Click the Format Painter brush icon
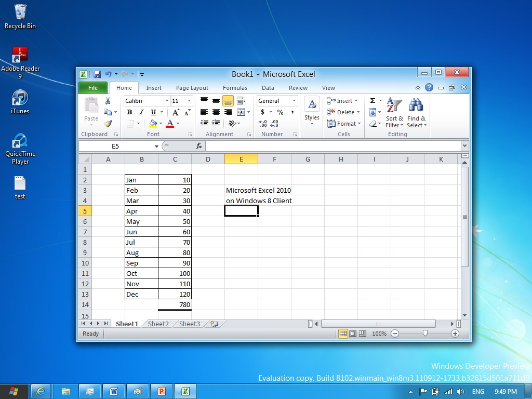532x399 pixels. [x=108, y=124]
